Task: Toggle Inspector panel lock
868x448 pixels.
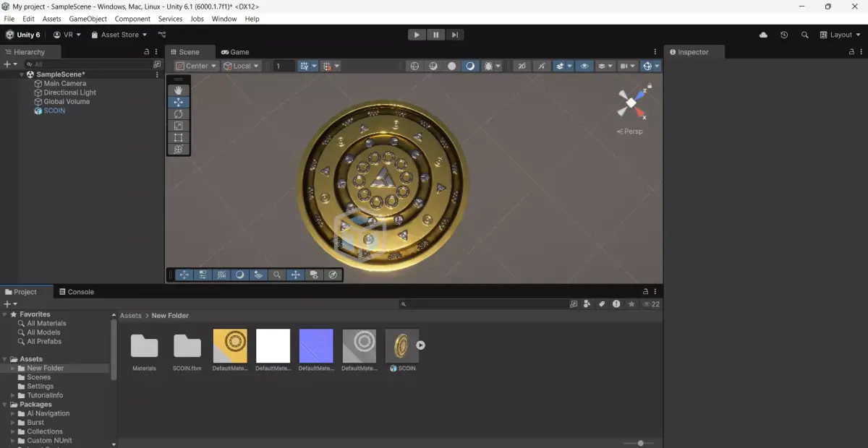Action: 851,52
